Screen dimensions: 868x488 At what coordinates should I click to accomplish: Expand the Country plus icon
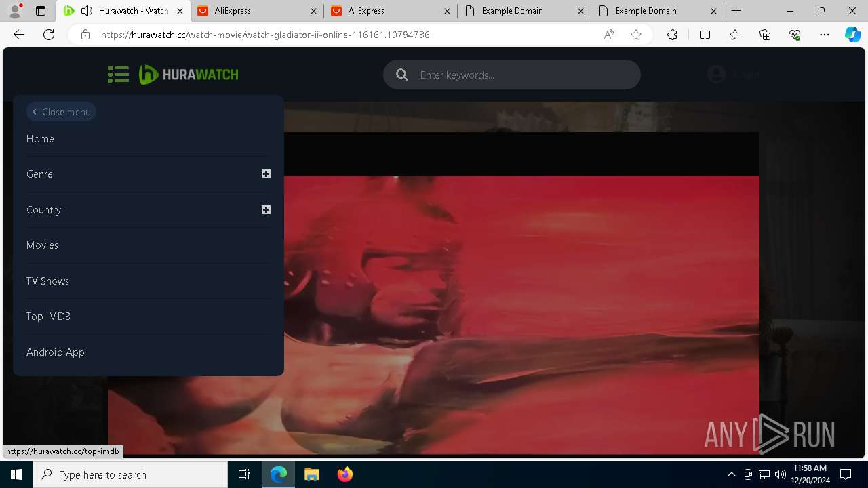[266, 209]
